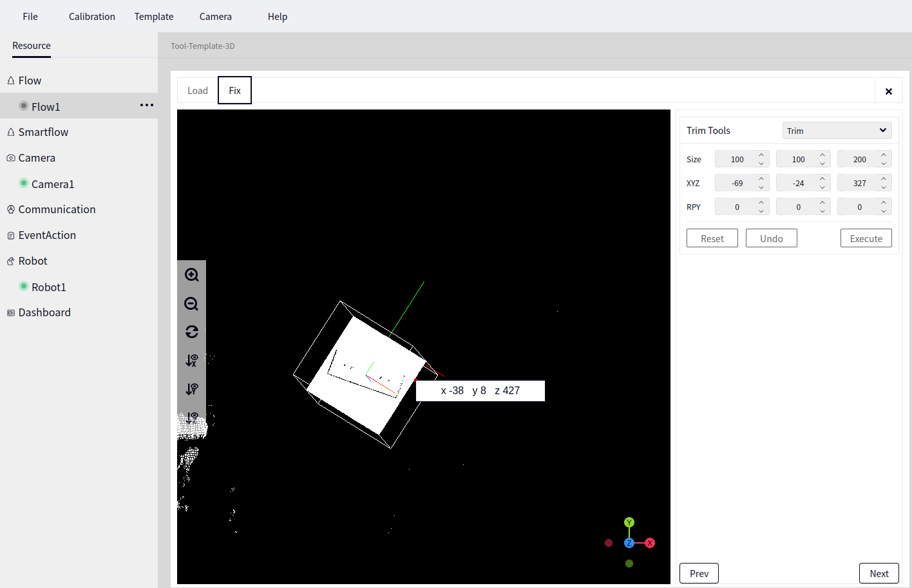The height and width of the screenshot is (588, 912).
Task: Open the Trim Tools dropdown
Action: [837, 130]
